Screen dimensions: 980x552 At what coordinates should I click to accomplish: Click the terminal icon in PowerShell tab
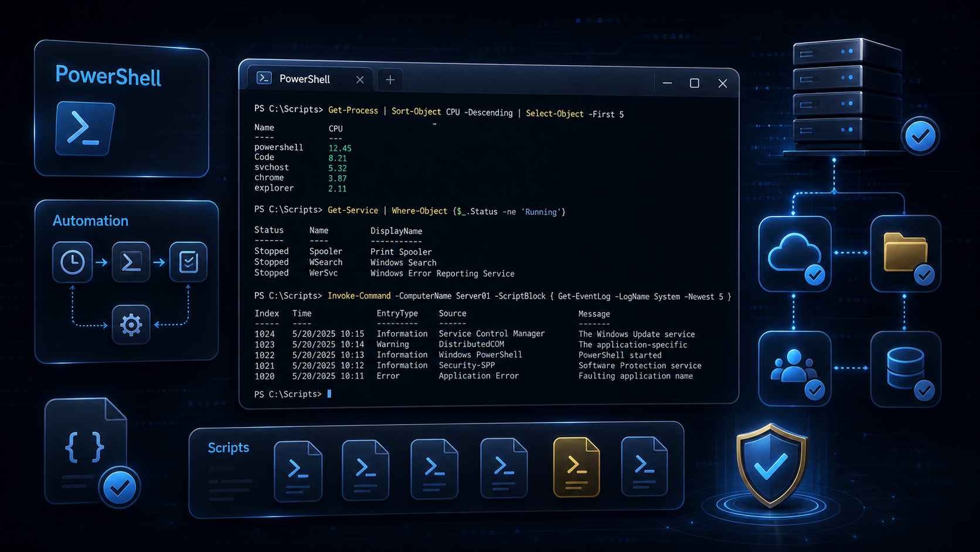coord(264,78)
